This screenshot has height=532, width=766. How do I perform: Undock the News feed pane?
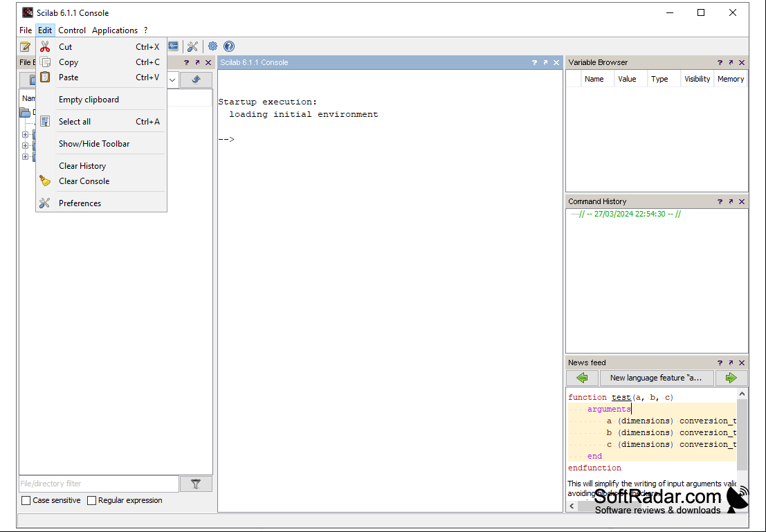click(731, 363)
